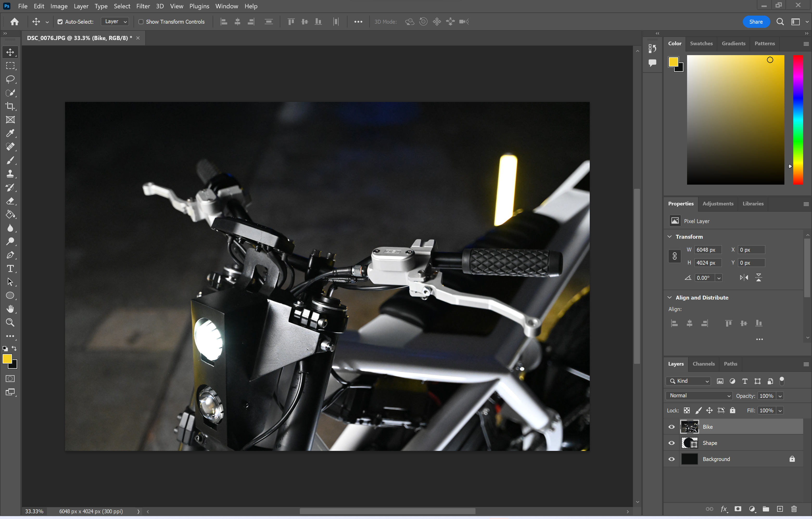Screen dimensions: 812x519
Task: Open Auto-Select Layer dropdown
Action: pos(115,22)
